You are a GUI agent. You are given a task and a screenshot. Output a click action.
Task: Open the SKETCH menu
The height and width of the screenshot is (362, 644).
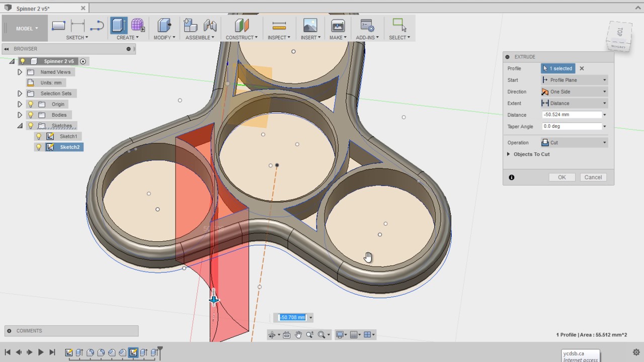coord(77,38)
